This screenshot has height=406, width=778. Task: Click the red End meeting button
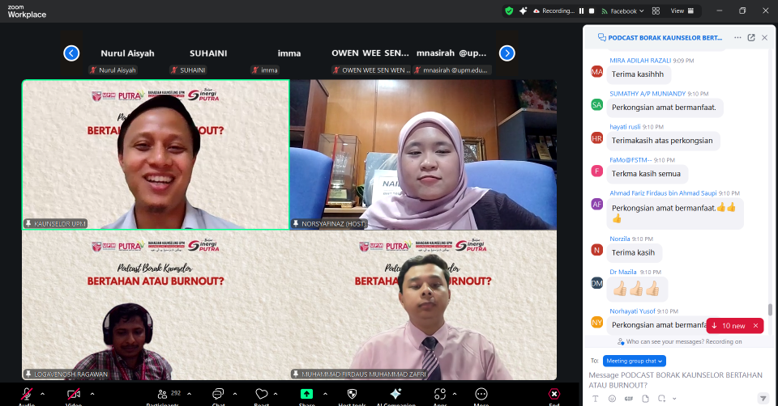point(554,394)
